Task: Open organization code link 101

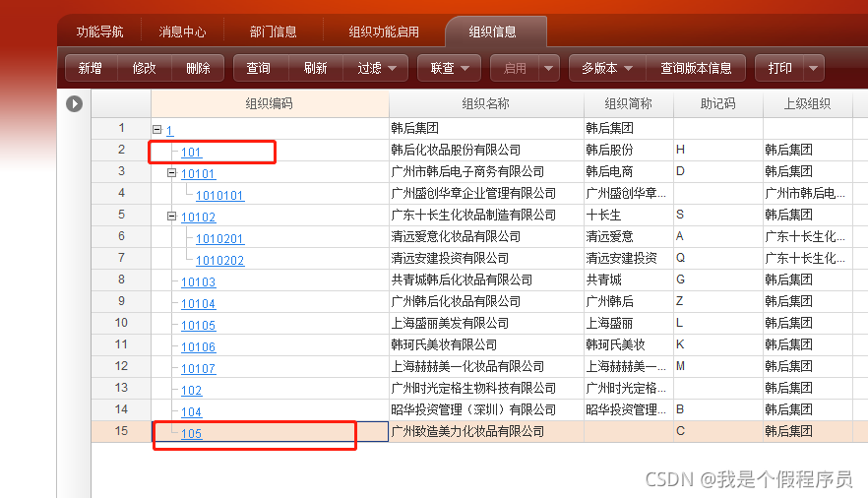Action: (191, 153)
